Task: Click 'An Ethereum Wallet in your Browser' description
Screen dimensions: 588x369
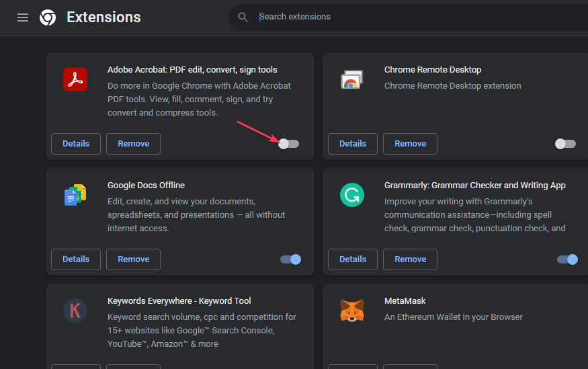Action: [454, 317]
